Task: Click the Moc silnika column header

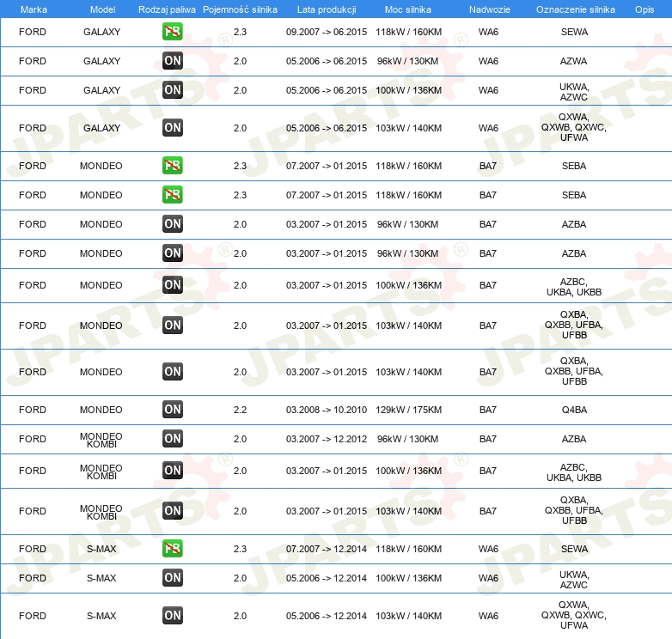Action: point(407,9)
